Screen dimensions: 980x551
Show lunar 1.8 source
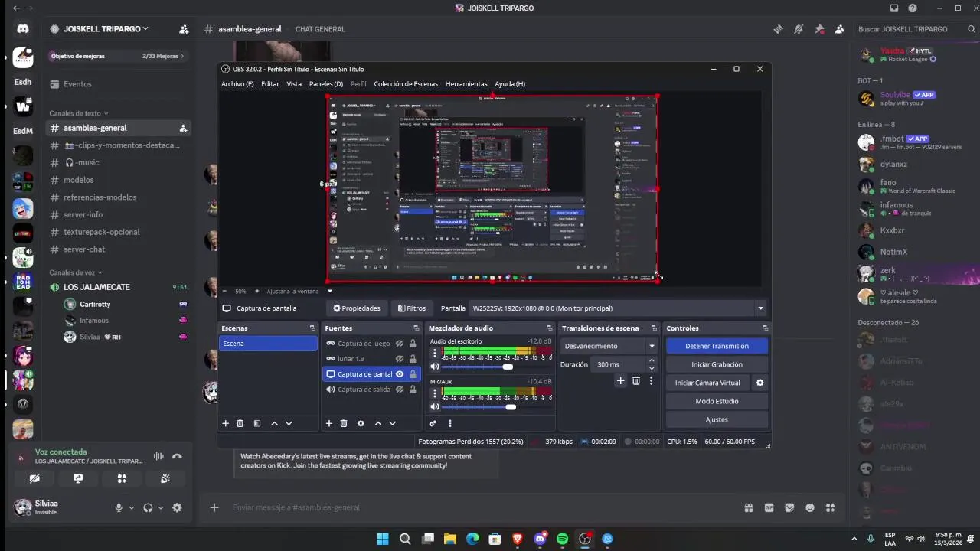click(x=400, y=359)
